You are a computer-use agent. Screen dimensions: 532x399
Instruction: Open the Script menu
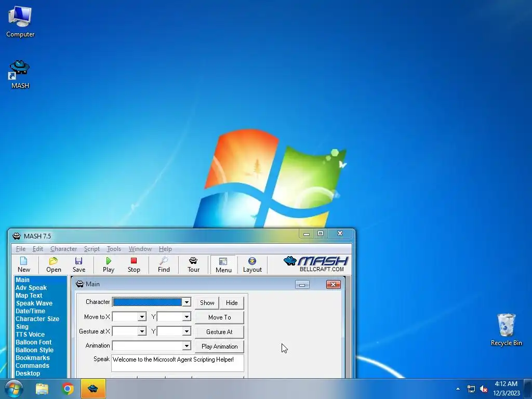(x=91, y=249)
